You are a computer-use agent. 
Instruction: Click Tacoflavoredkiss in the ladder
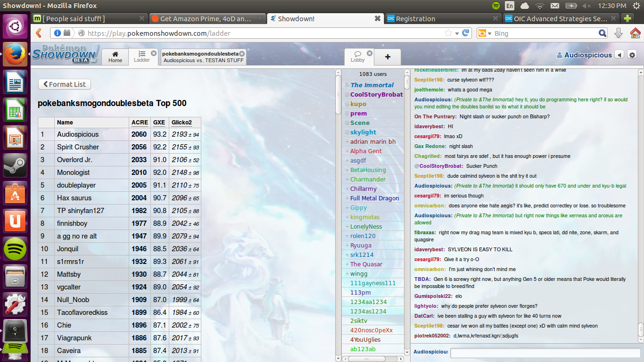pos(82,313)
